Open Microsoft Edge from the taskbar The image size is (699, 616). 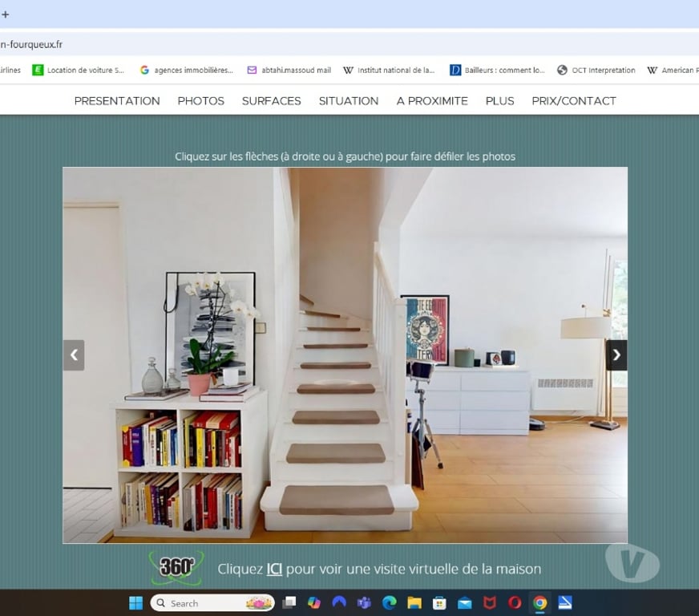(390, 603)
